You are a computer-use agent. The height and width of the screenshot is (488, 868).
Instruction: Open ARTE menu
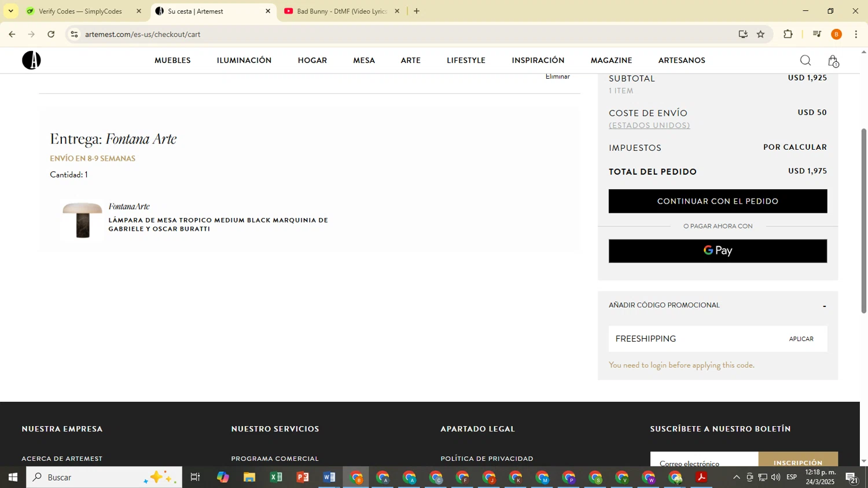click(x=411, y=60)
